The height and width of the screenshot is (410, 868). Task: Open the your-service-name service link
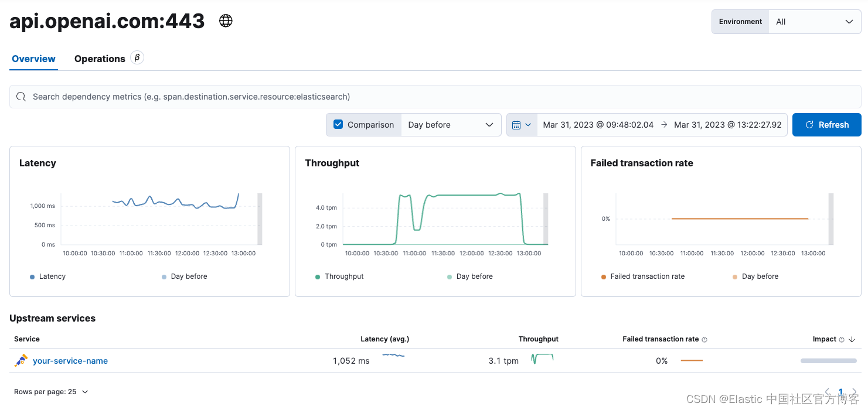[x=70, y=361]
